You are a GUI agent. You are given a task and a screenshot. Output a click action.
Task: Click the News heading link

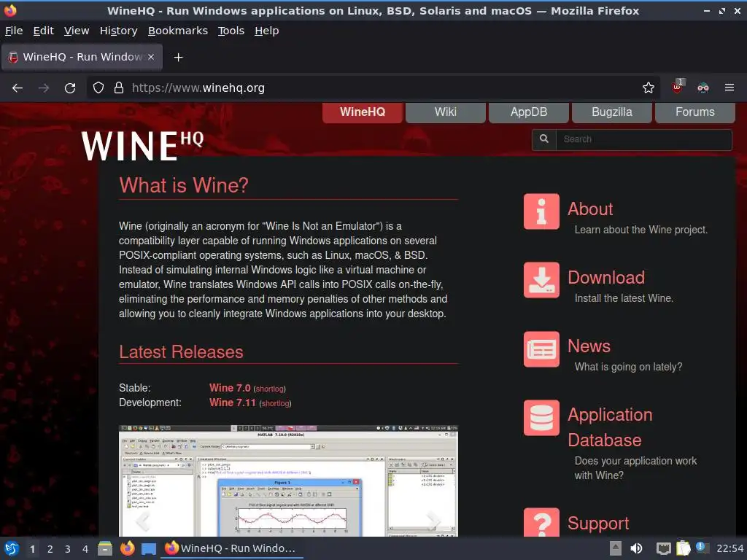click(589, 346)
